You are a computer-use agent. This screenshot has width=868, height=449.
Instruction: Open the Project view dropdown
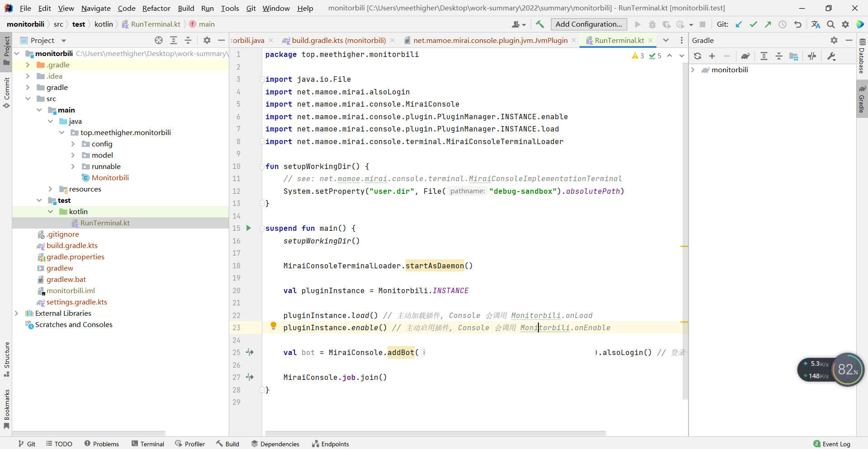(x=64, y=41)
